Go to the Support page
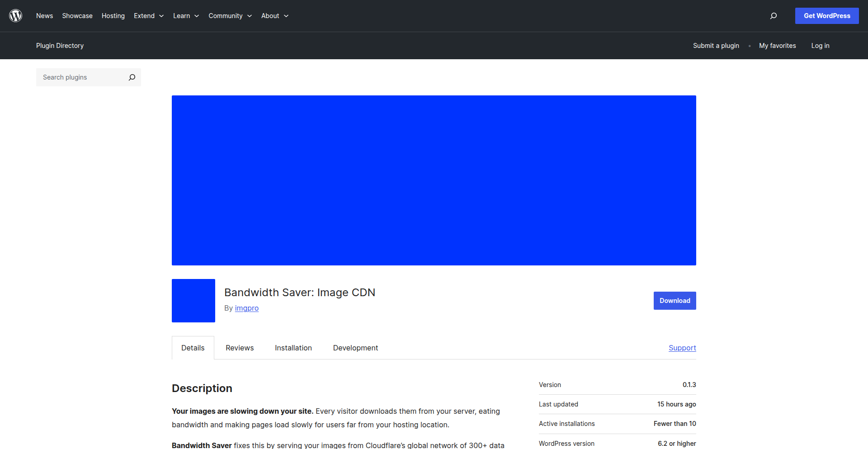 [682, 348]
